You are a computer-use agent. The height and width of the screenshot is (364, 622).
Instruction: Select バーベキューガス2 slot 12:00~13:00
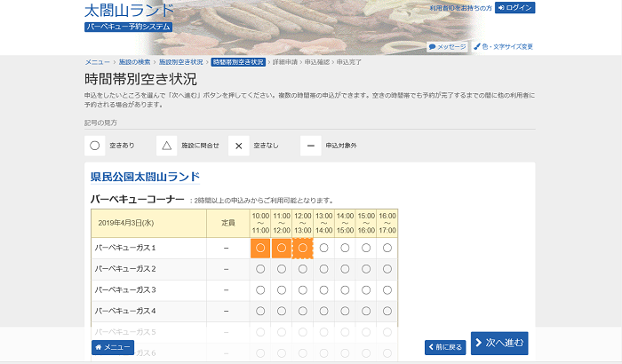pos(303,269)
